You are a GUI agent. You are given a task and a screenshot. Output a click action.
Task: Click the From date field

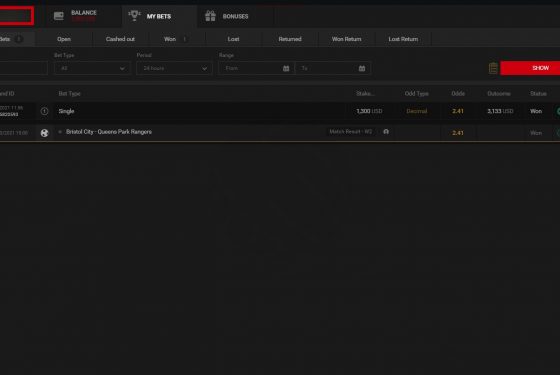tap(256, 68)
